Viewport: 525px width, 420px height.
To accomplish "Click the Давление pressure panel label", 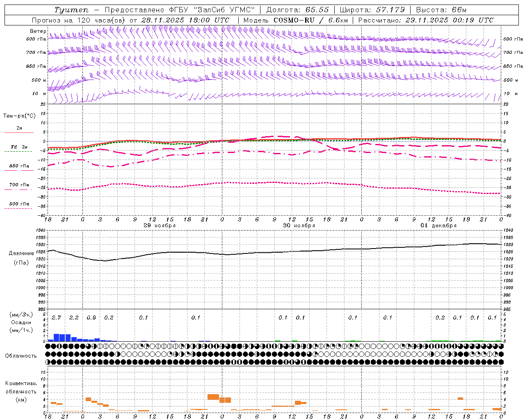I will pos(21,253).
